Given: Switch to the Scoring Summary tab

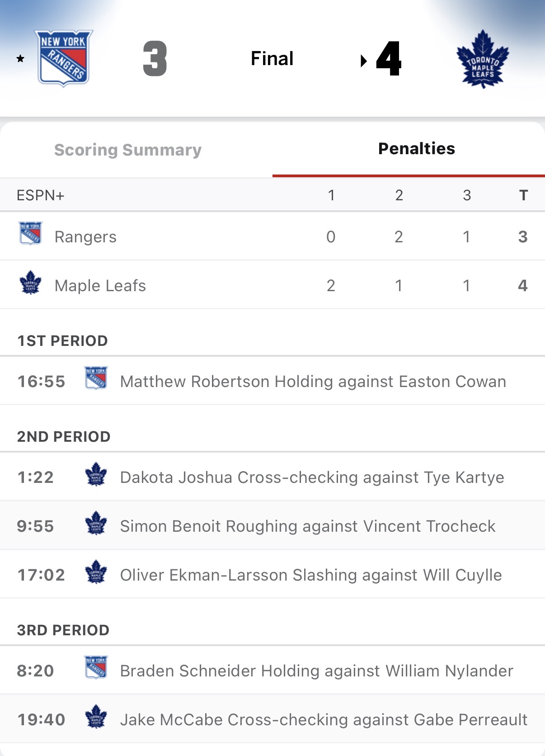Looking at the screenshot, I should tap(128, 150).
